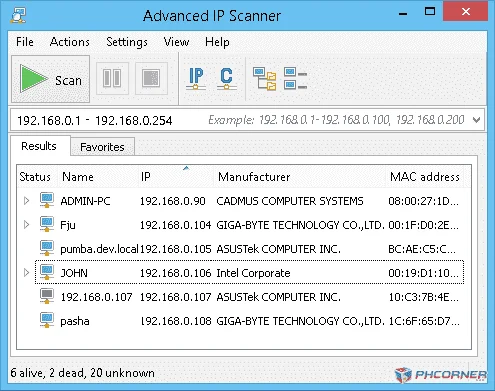Click the IP subnet toolbar icon
The width and height of the screenshot is (495, 391).
[x=196, y=79]
